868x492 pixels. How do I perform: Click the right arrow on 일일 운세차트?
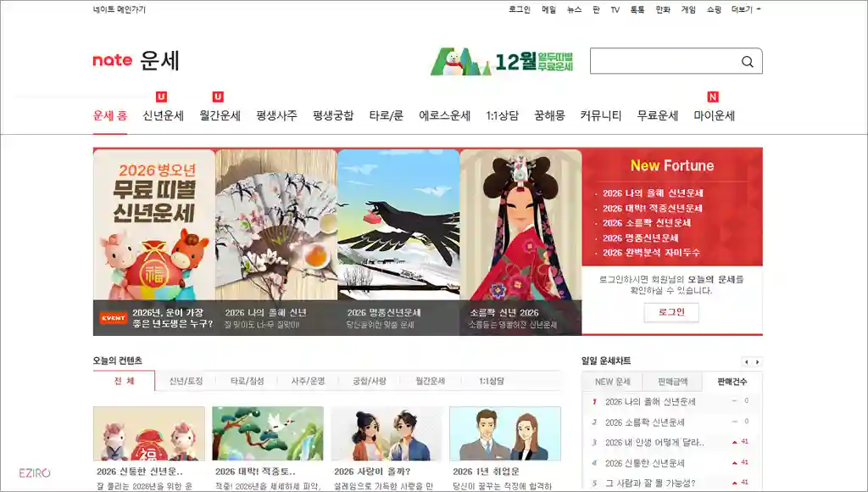pos(756,361)
